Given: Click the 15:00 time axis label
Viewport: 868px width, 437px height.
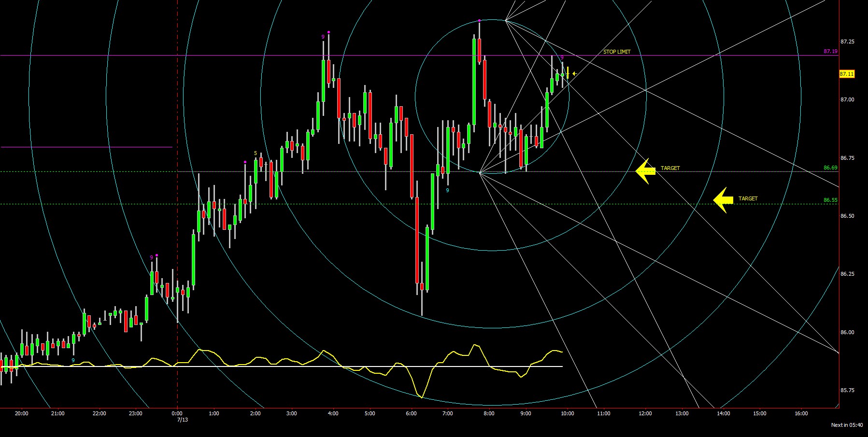Looking at the screenshot, I should 760,413.
